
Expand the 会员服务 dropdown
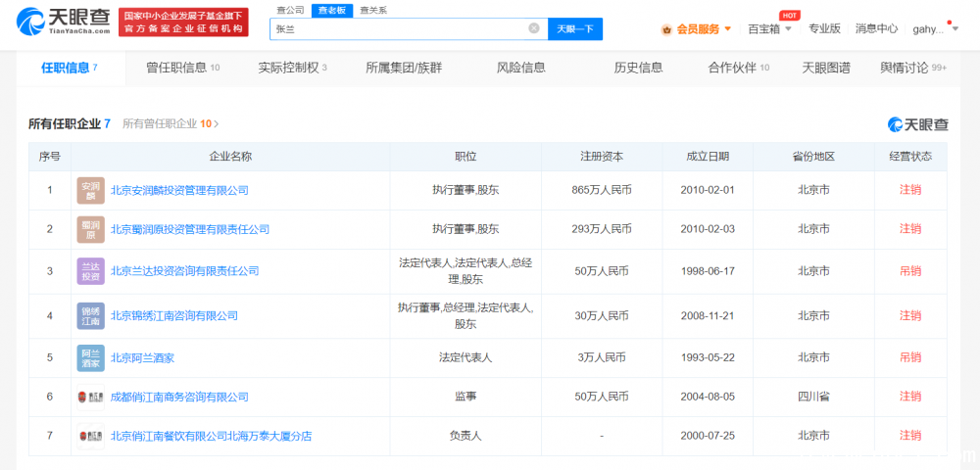727,28
